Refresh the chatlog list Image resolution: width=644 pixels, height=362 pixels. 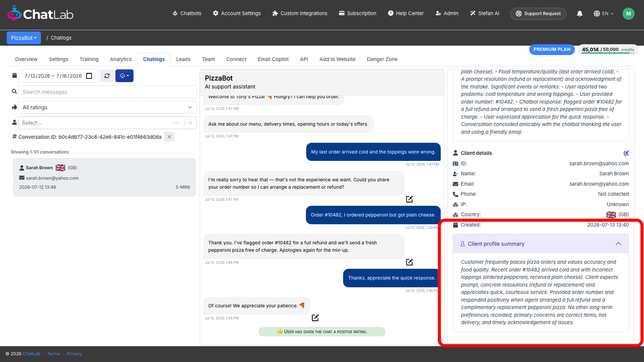point(107,76)
